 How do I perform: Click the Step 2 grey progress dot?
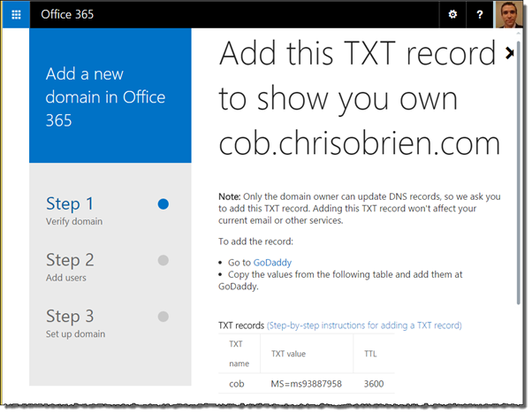click(163, 260)
